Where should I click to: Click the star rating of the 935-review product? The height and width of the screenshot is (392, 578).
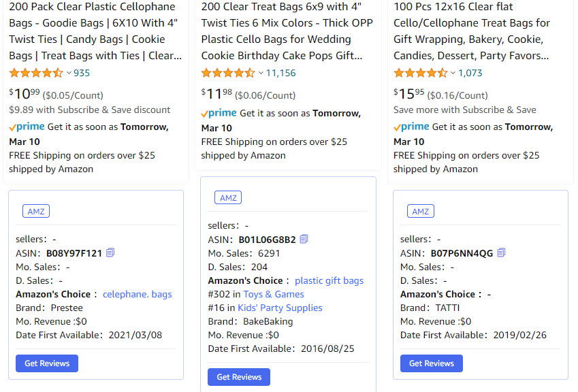coord(36,73)
